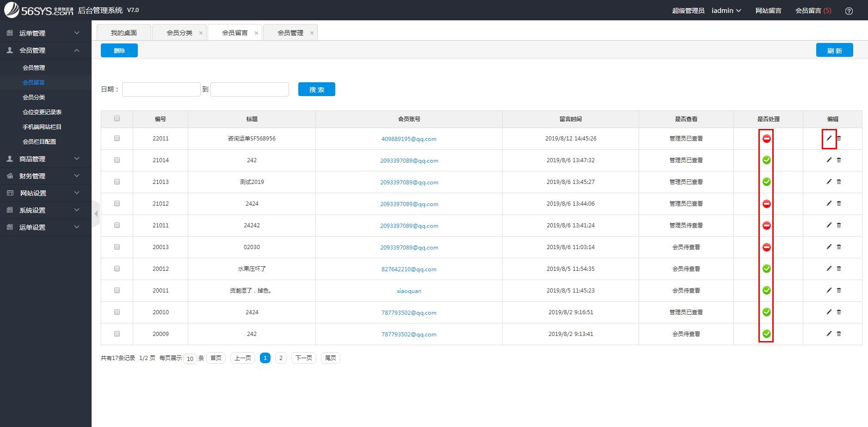Click the help question mark icon top right
Screen dimensions: 868x427
(849, 10)
